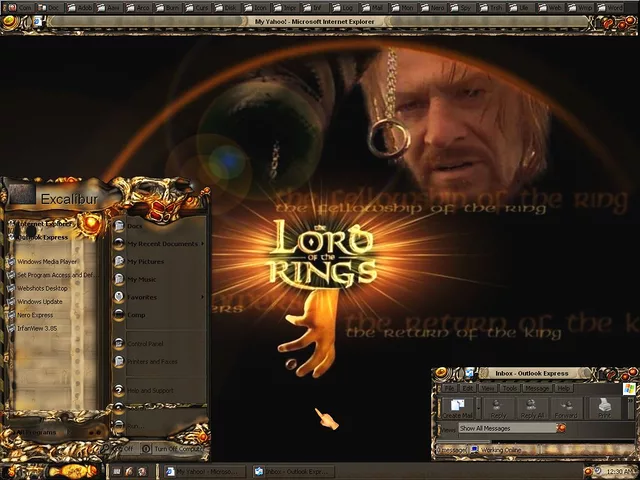Open Printers and Faxes from Start menu
The image size is (640, 480).
click(159, 362)
